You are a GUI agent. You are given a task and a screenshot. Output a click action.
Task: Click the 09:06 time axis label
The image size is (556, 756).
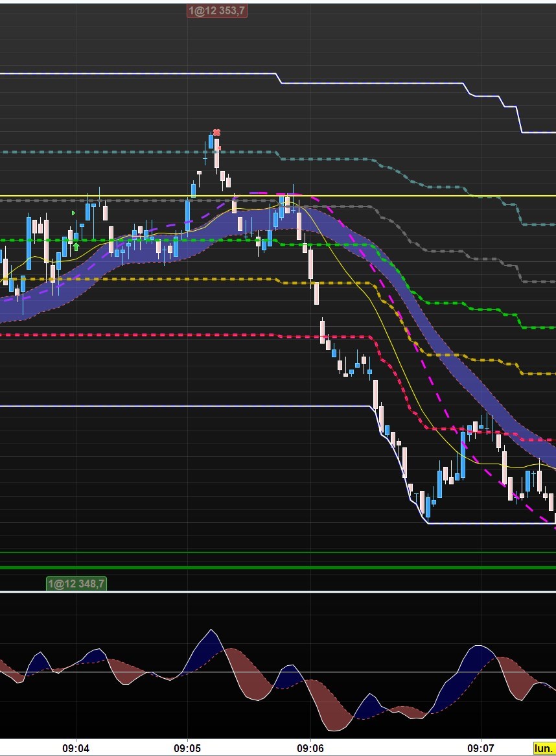pyautogui.click(x=310, y=748)
